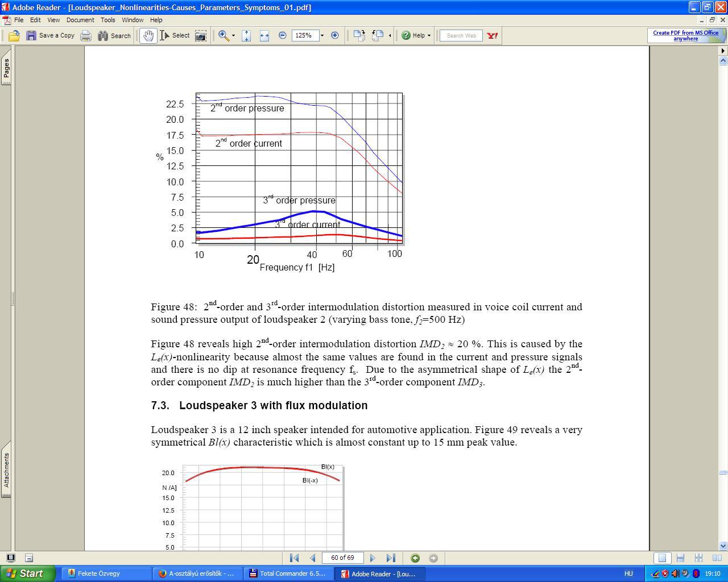Image resolution: width=728 pixels, height=582 pixels.
Task: Switch to A-osztályú erősítők browser window
Action: (197, 573)
